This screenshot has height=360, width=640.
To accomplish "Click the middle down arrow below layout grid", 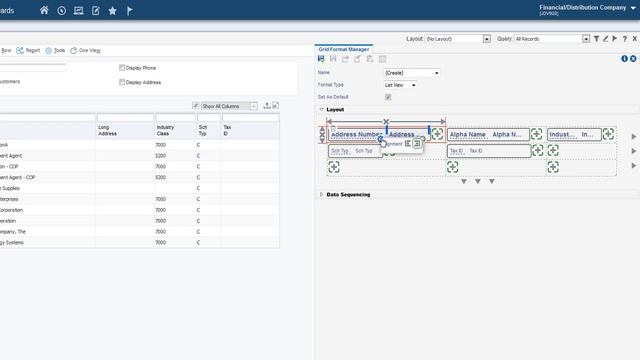I will point(478,181).
